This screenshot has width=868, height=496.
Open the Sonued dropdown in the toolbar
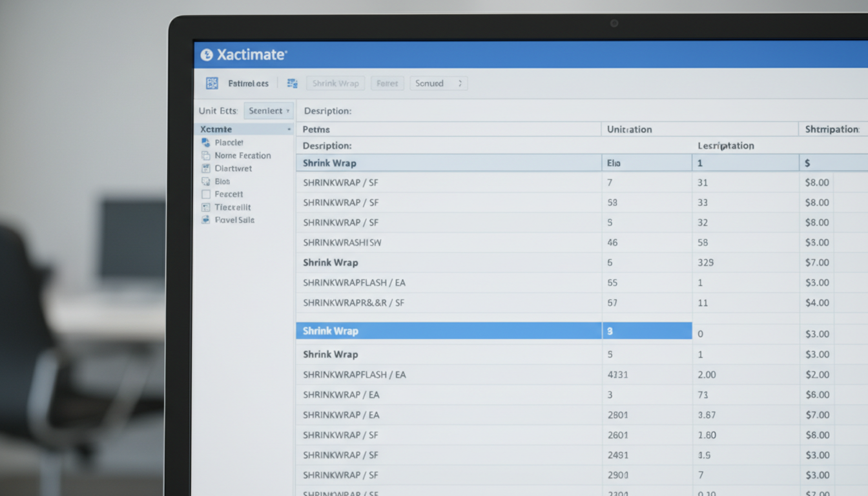pyautogui.click(x=439, y=83)
